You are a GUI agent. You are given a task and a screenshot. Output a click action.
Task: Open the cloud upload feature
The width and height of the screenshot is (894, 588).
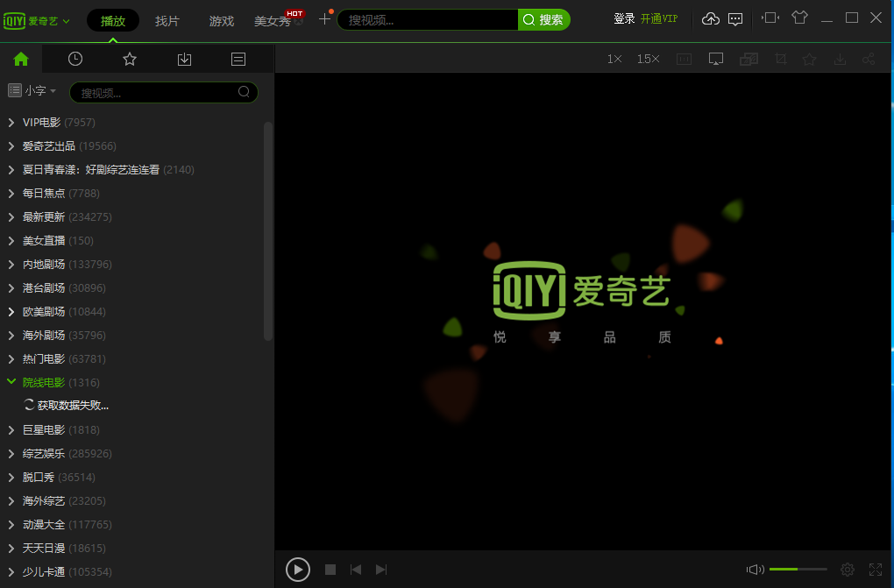tap(710, 18)
